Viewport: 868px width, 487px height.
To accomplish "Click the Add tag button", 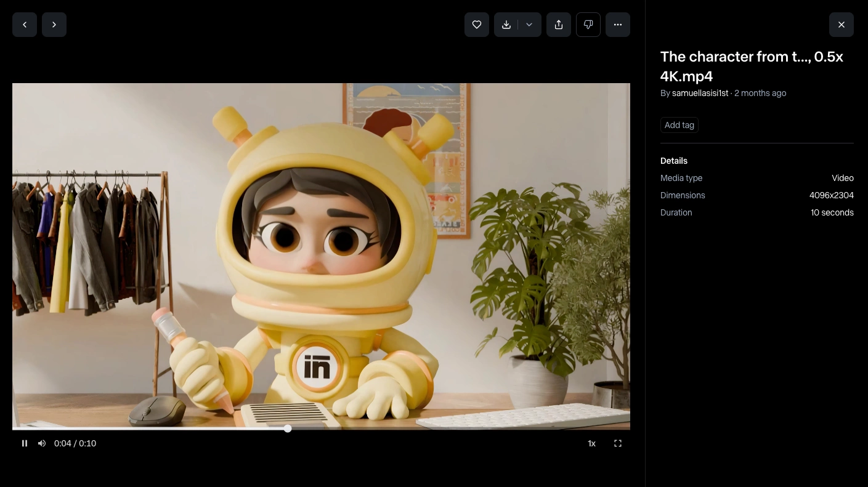I will tap(679, 125).
